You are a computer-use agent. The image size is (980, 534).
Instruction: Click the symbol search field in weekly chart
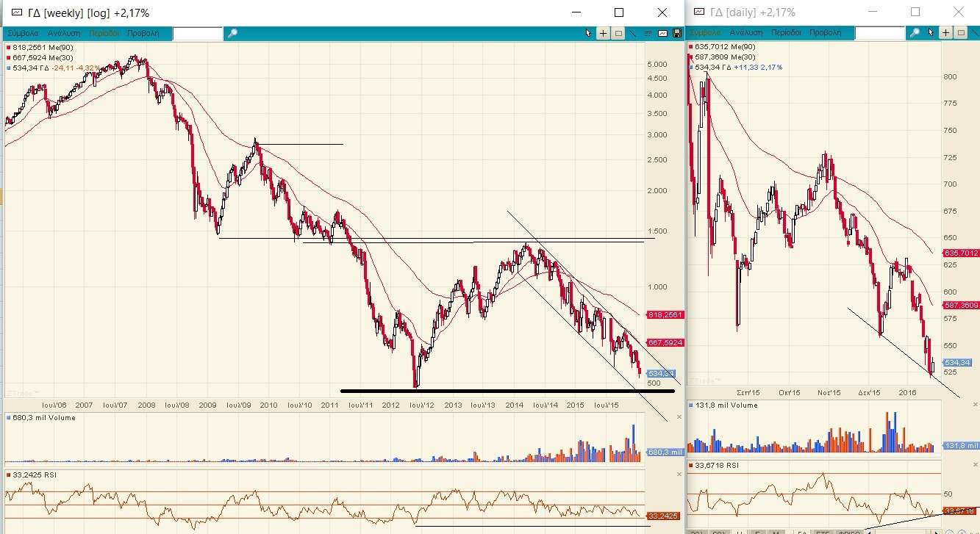click(197, 34)
